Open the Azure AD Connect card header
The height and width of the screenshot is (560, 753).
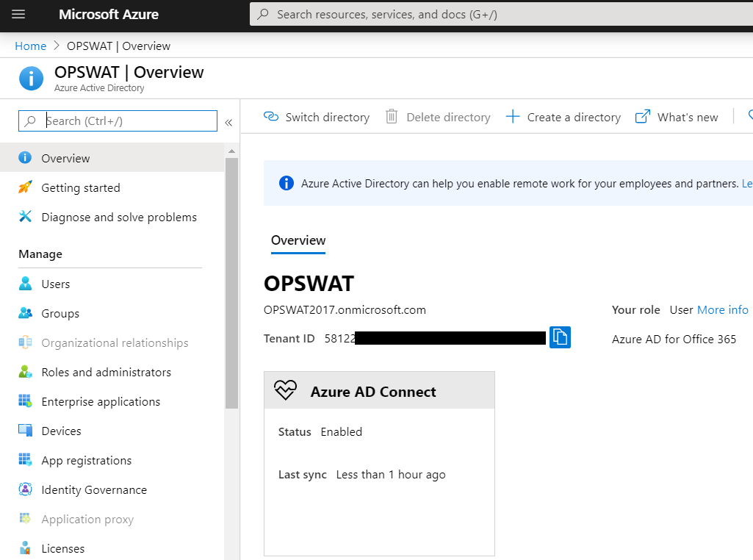click(379, 390)
